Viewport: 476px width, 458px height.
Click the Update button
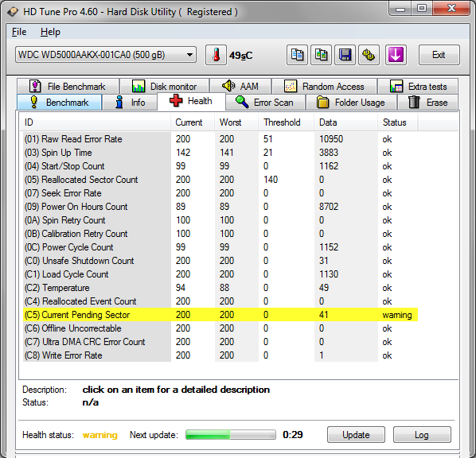(356, 435)
